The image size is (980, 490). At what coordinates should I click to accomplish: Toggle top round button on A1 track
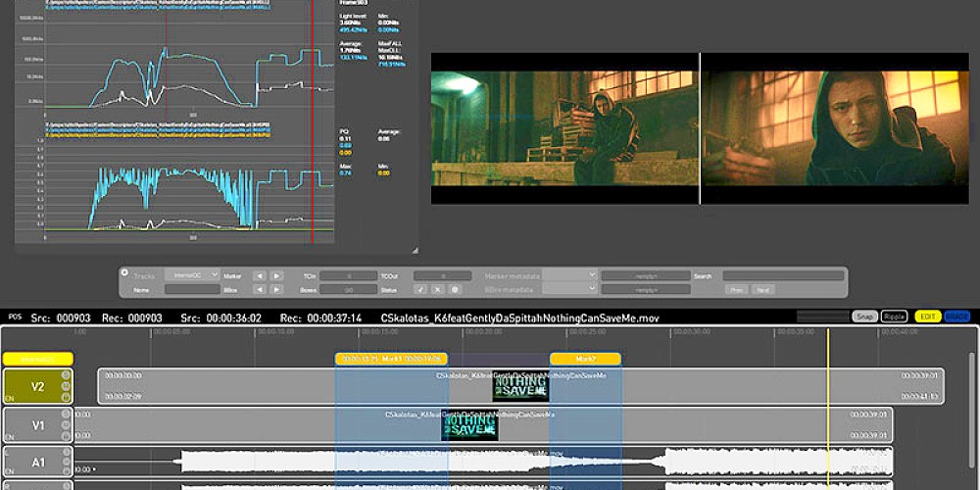pyautogui.click(x=65, y=451)
